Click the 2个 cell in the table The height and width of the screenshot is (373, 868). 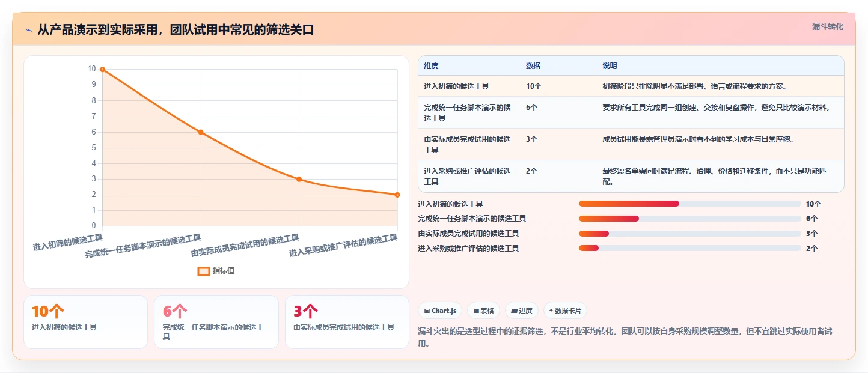[x=532, y=171]
